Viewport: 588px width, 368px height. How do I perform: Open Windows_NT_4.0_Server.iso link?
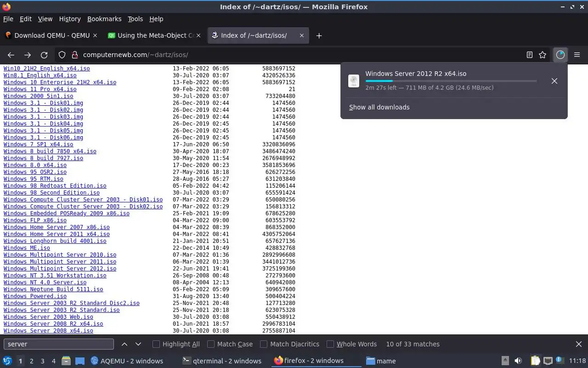click(45, 282)
